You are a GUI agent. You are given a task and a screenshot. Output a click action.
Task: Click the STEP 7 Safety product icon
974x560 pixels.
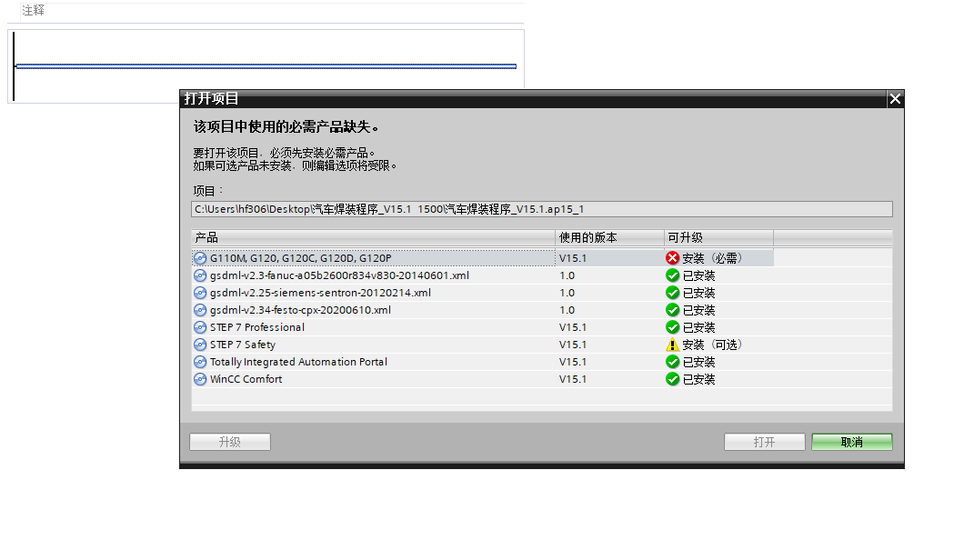[200, 345]
